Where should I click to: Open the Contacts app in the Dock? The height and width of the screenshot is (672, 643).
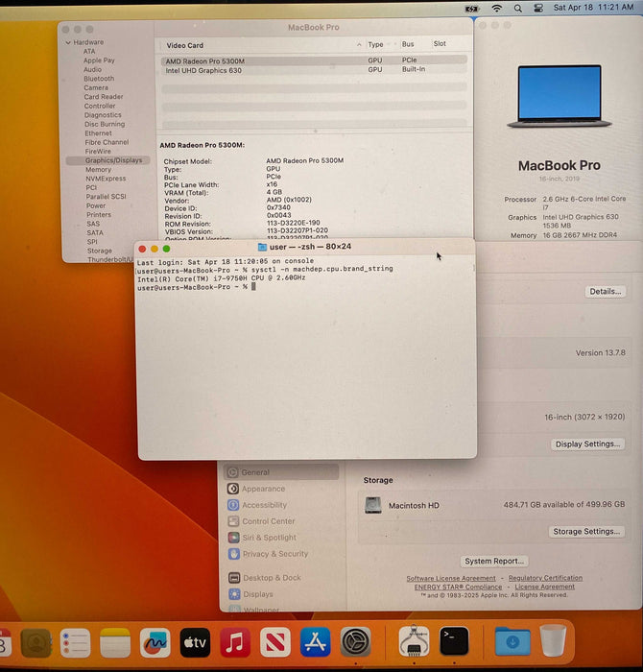click(x=36, y=642)
